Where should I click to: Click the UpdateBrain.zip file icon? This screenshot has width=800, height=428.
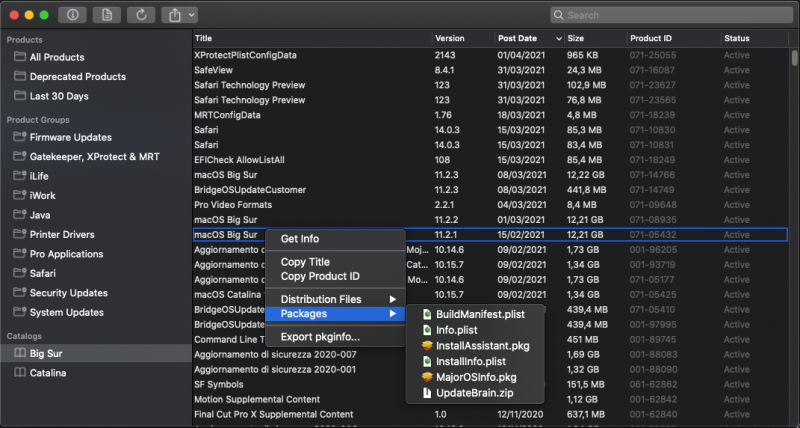tap(427, 393)
